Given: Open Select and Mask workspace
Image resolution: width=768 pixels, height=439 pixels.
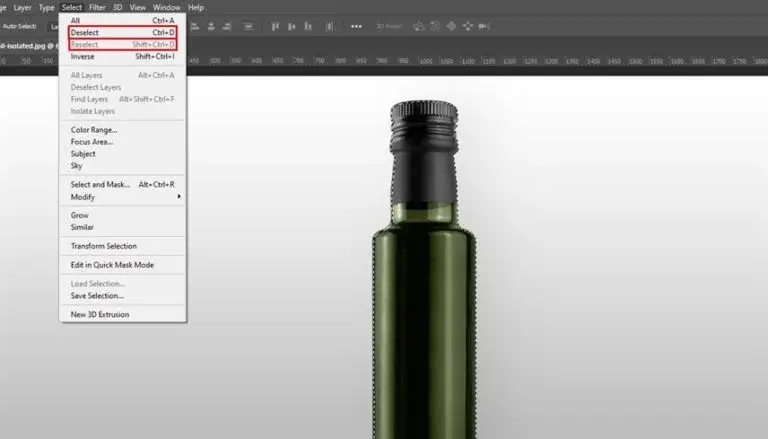Looking at the screenshot, I should [122, 184].
